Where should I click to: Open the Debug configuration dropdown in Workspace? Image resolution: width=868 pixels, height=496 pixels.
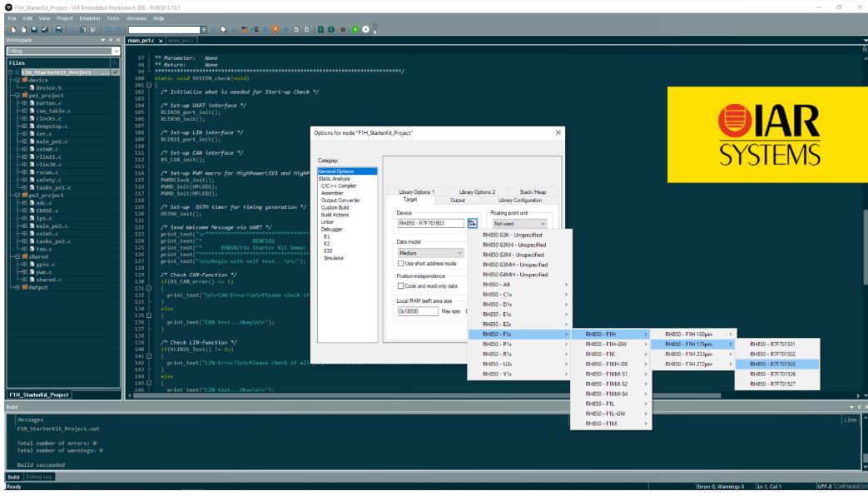tap(116, 51)
